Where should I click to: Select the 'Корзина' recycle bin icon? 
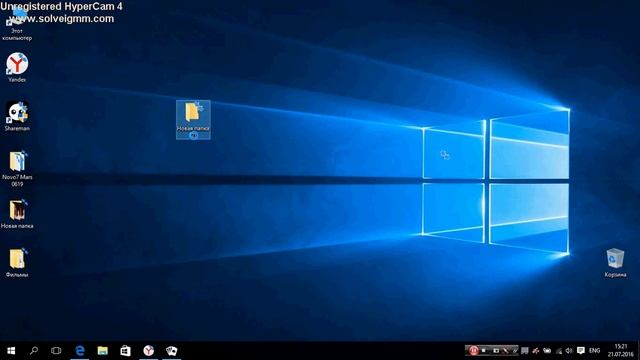(x=615, y=263)
